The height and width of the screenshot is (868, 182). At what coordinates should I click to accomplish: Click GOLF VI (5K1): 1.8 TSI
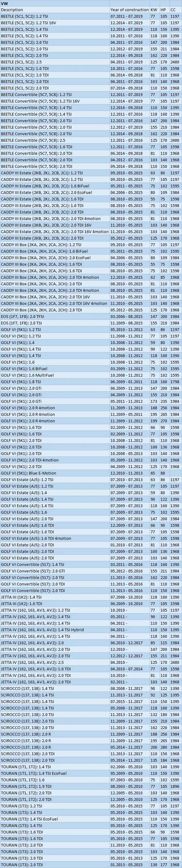(x=21, y=382)
